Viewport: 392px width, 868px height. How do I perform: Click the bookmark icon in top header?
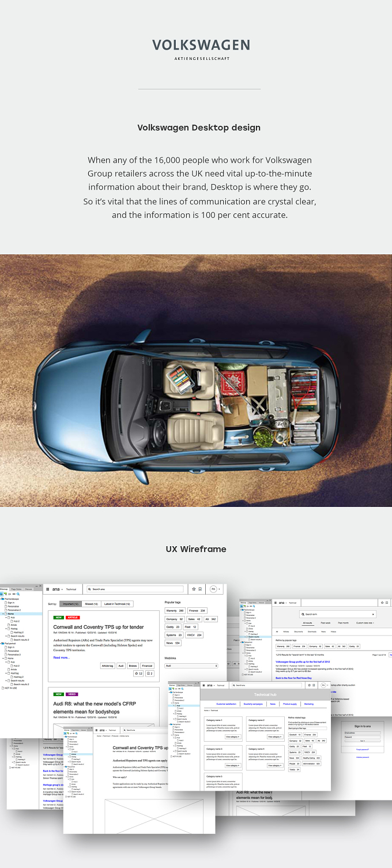(x=200, y=589)
